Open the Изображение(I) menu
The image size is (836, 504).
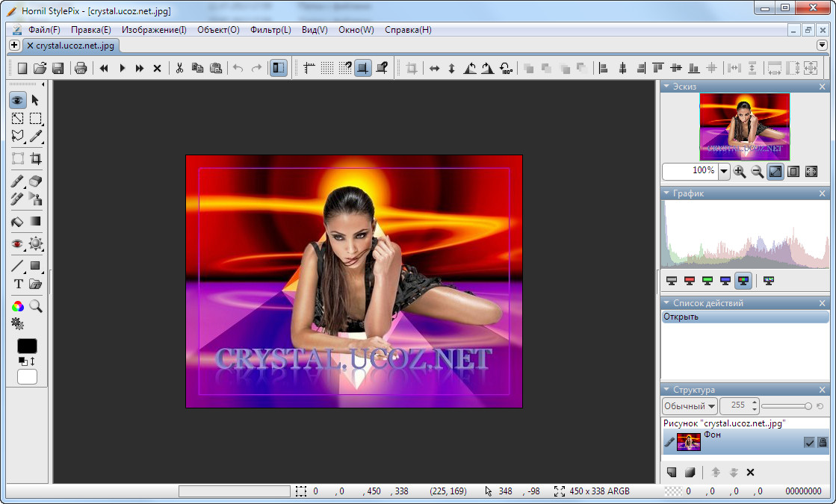pyautogui.click(x=154, y=30)
